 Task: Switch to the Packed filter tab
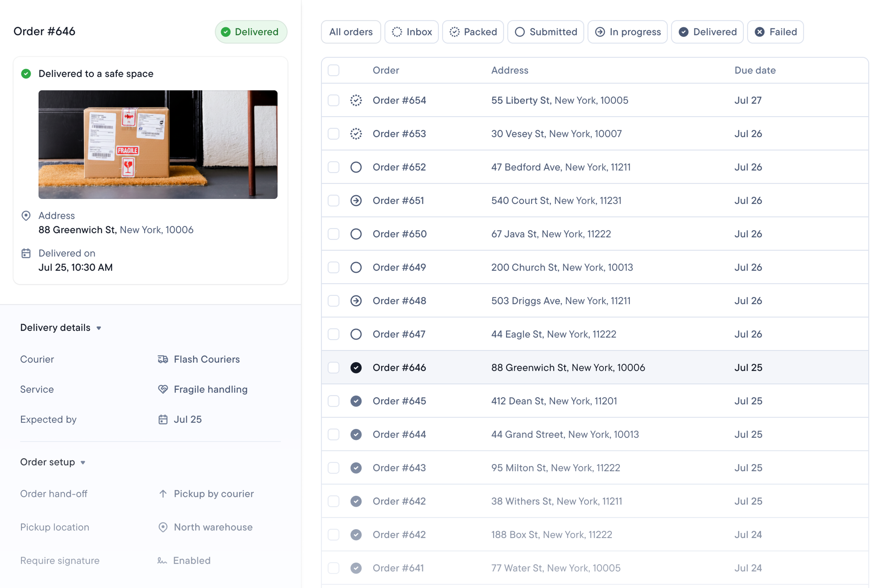click(473, 32)
